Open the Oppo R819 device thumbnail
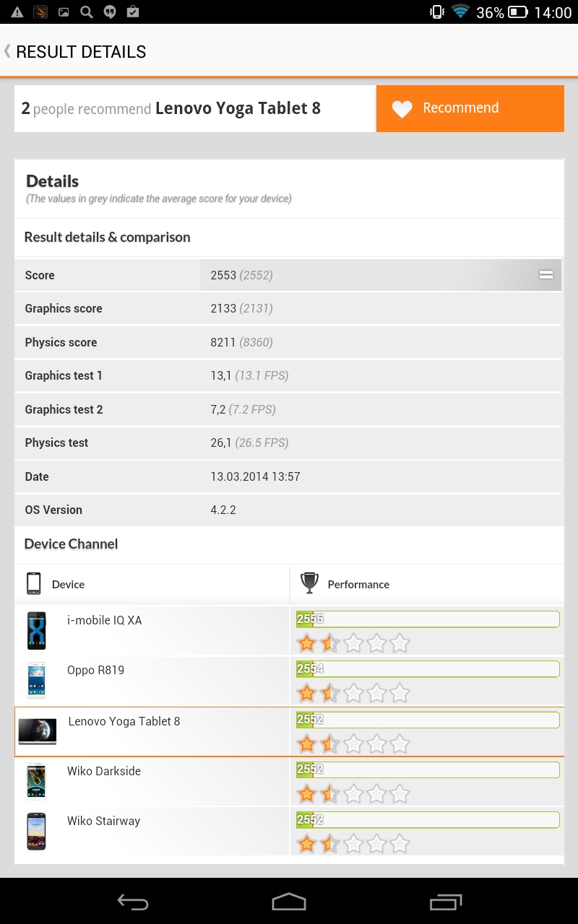Screen dimensions: 578x924 pyautogui.click(x=36, y=681)
